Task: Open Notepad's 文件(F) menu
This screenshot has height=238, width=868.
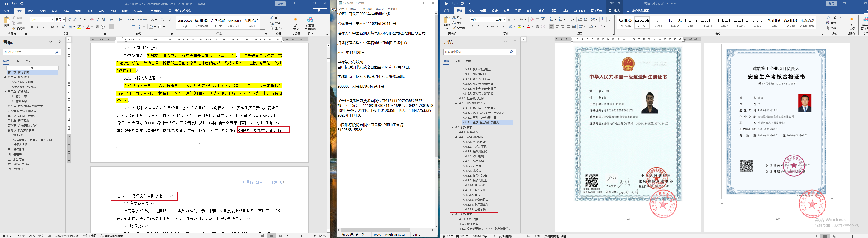Action: (x=343, y=9)
